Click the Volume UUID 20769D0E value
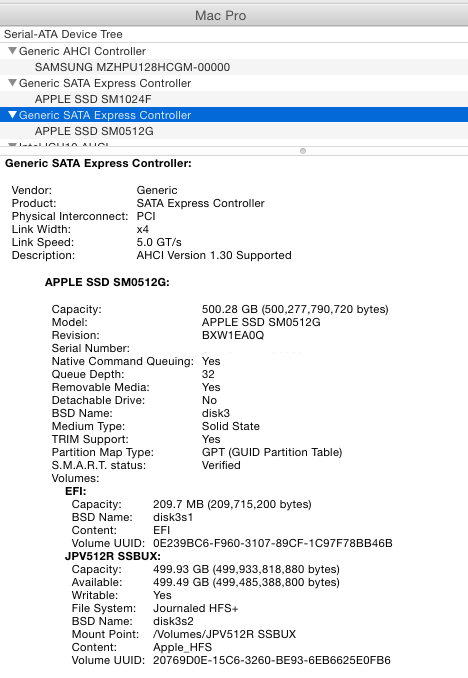The image size is (468, 678). click(272, 660)
